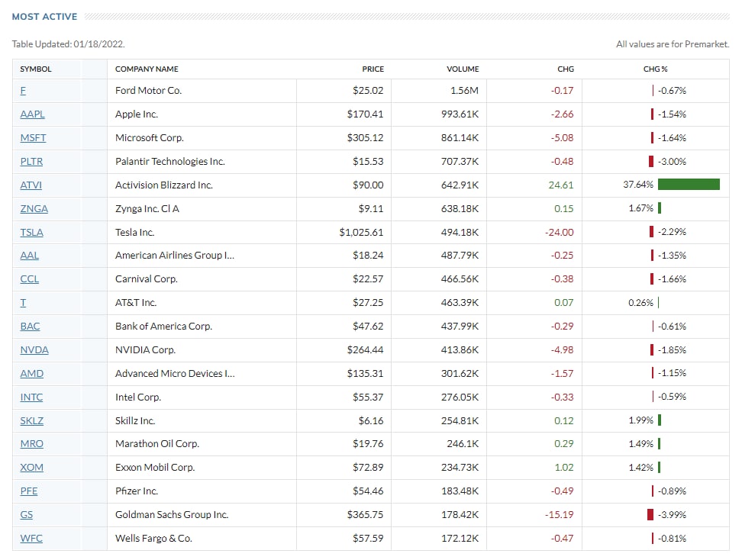This screenshot has width=742, height=560.
Task: Click the AAPL symbol link
Action: click(32, 114)
